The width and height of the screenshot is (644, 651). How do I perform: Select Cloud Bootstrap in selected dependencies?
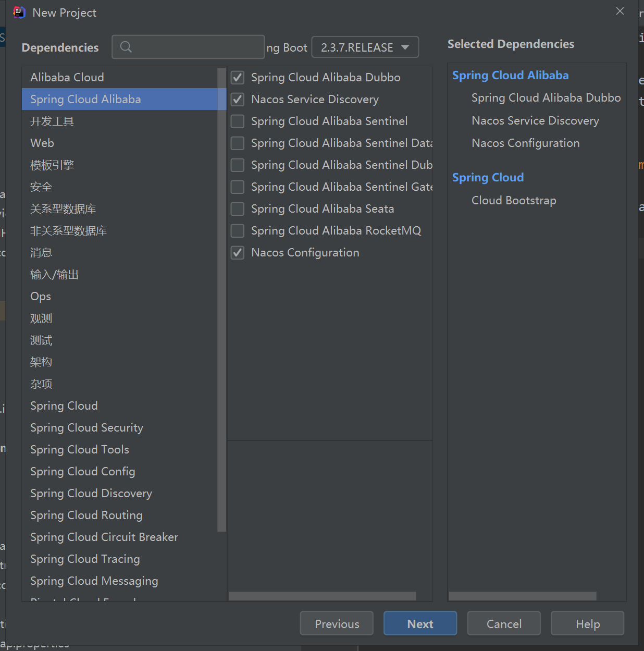[x=514, y=201]
